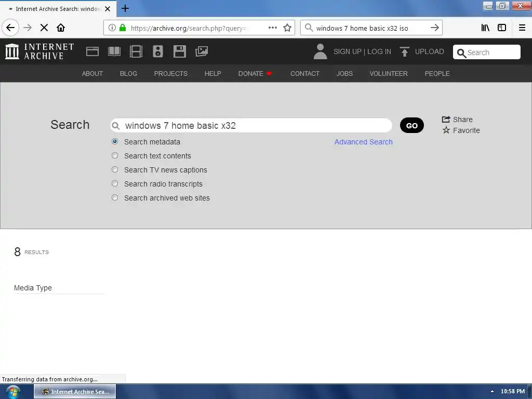The image size is (532, 399).
Task: Submit browser search with arrow button
Action: [x=435, y=28]
